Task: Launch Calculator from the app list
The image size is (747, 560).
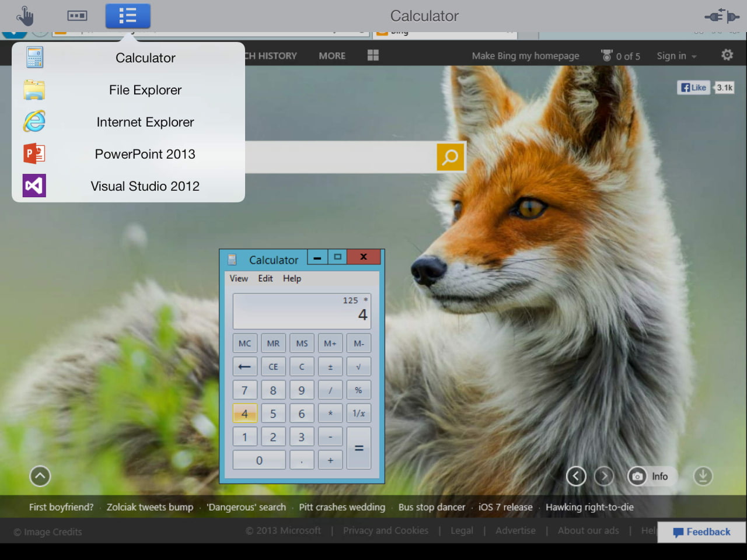Action: point(145,58)
